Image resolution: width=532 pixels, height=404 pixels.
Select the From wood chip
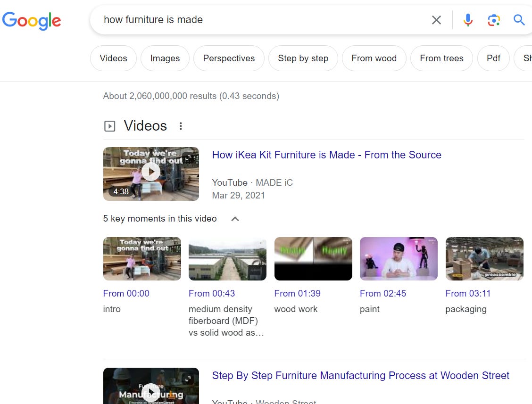[374, 58]
